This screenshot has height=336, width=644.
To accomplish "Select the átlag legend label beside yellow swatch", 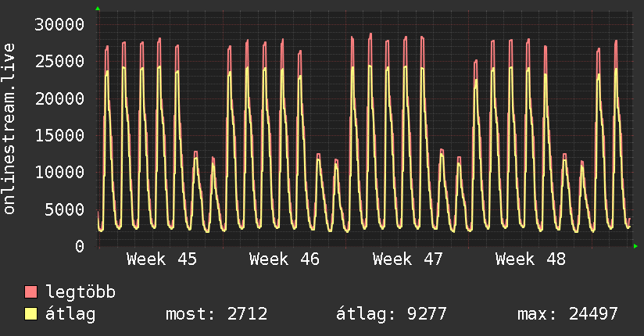I will point(70,314).
